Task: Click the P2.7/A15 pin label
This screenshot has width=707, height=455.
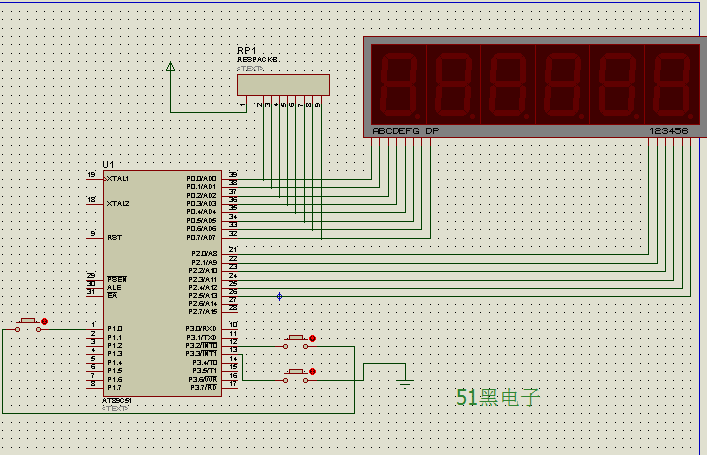Action: pos(203,312)
